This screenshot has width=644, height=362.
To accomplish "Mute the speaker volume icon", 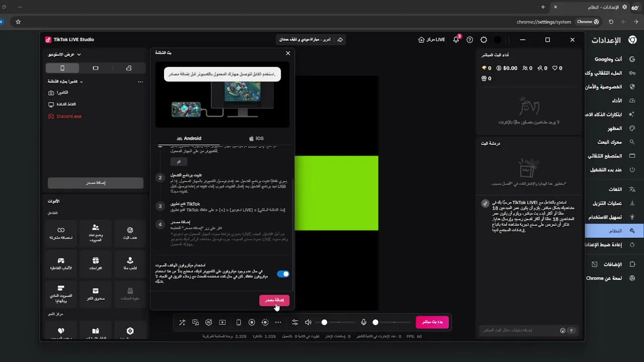I will [x=308, y=322].
